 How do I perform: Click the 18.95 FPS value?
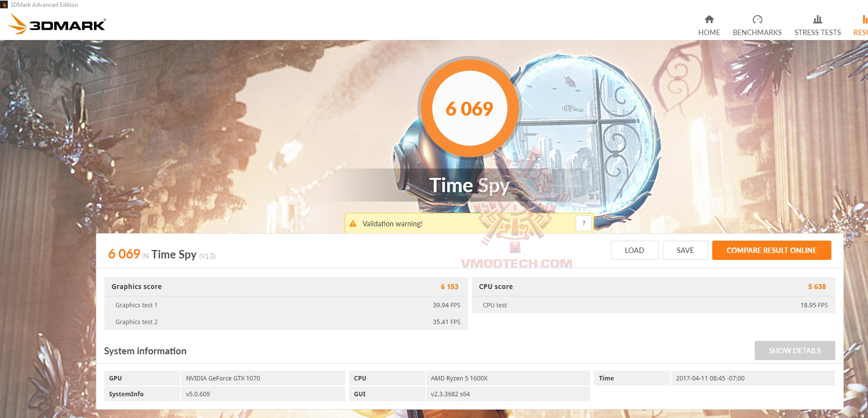814,305
